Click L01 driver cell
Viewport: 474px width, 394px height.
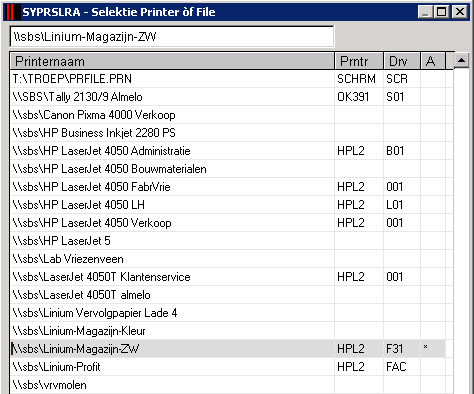coord(402,205)
